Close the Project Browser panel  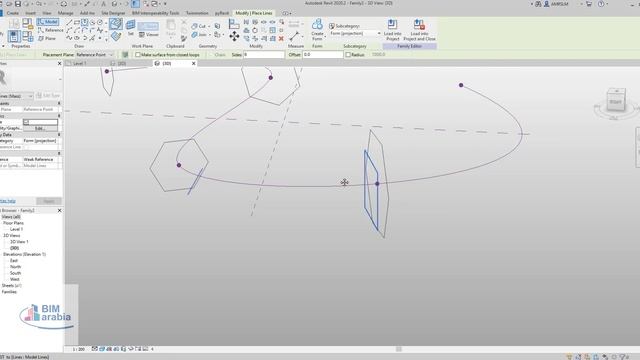[60, 211]
